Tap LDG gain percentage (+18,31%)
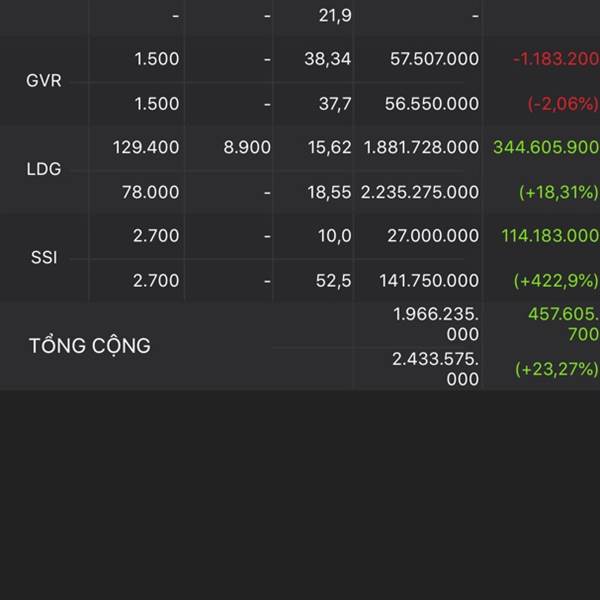 [559, 192]
